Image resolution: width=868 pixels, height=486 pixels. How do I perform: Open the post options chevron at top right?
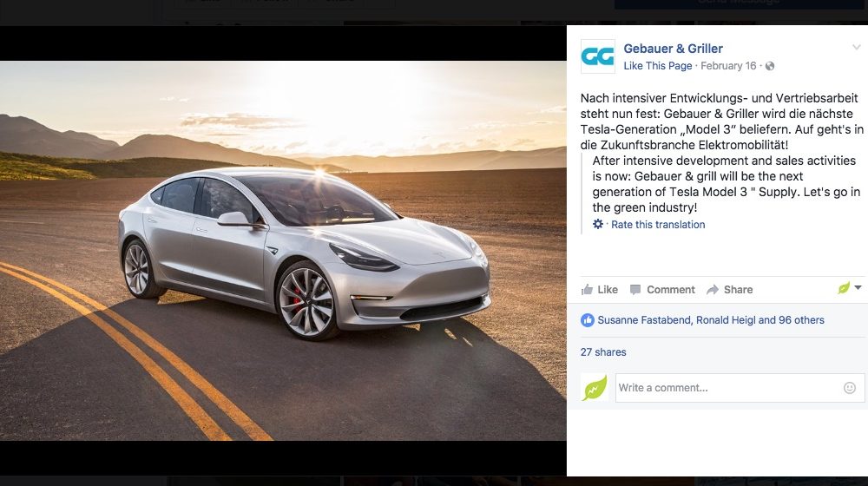point(857,48)
